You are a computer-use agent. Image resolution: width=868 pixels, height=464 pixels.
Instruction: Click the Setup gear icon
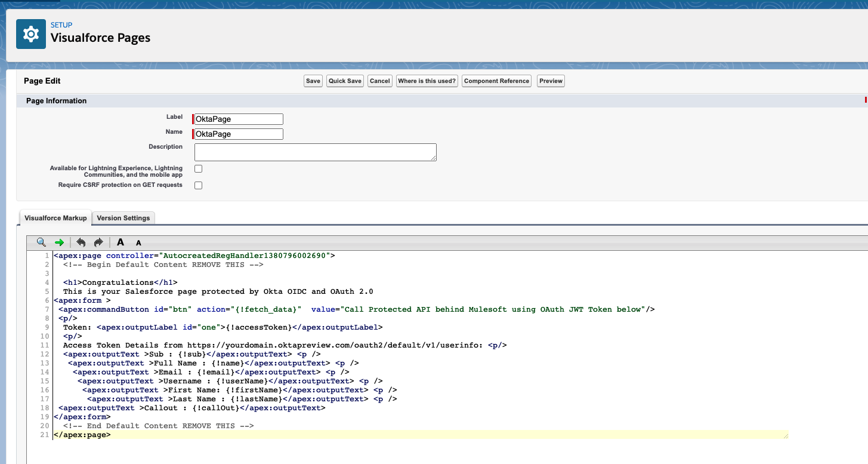(31, 34)
